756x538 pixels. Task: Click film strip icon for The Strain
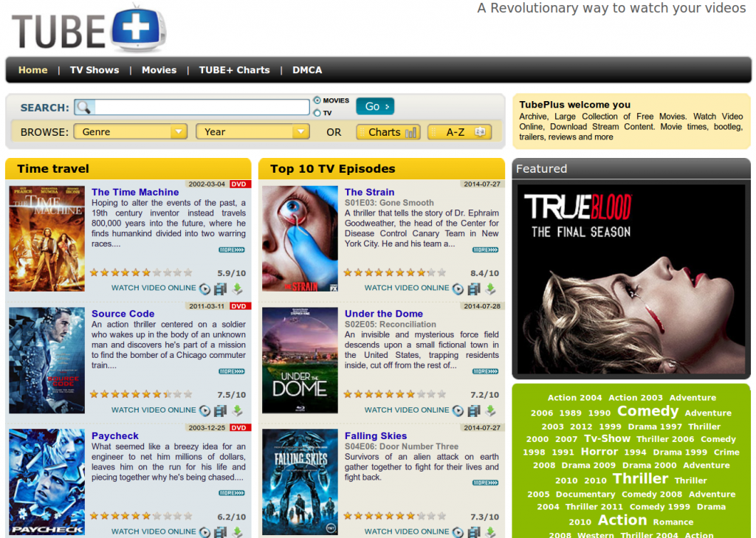474,289
